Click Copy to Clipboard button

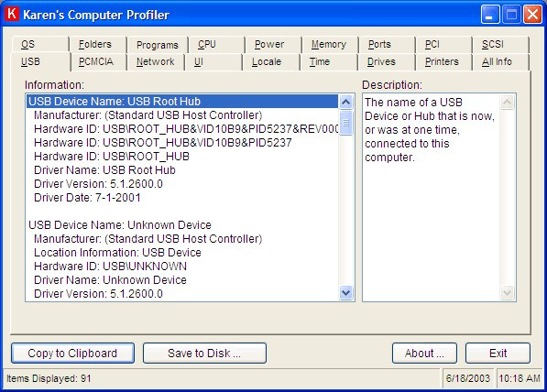point(72,353)
